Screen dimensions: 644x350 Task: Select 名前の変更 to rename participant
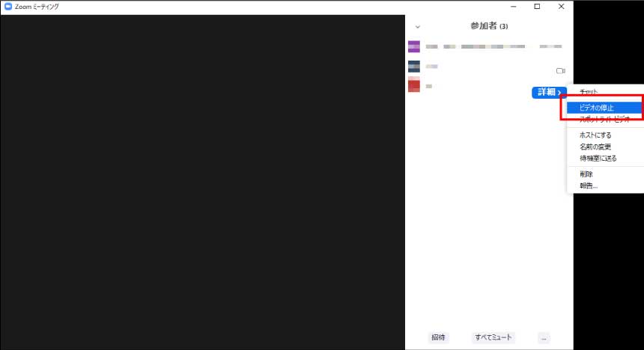(x=595, y=147)
